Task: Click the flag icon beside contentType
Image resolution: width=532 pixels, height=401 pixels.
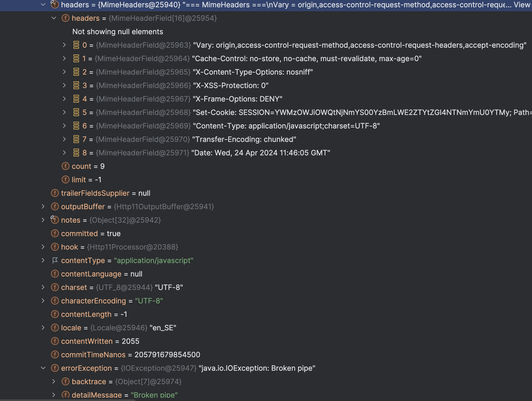Action: (x=55, y=261)
